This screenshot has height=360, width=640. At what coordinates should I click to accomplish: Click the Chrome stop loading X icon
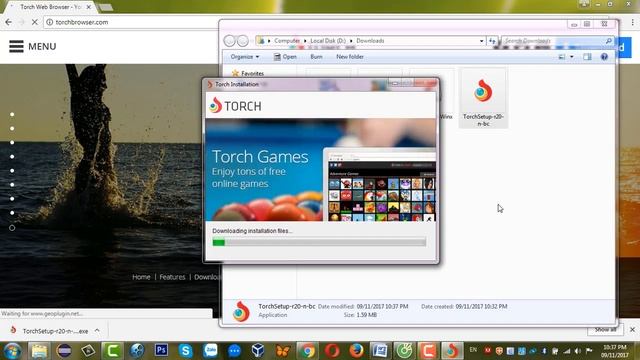coord(35,22)
